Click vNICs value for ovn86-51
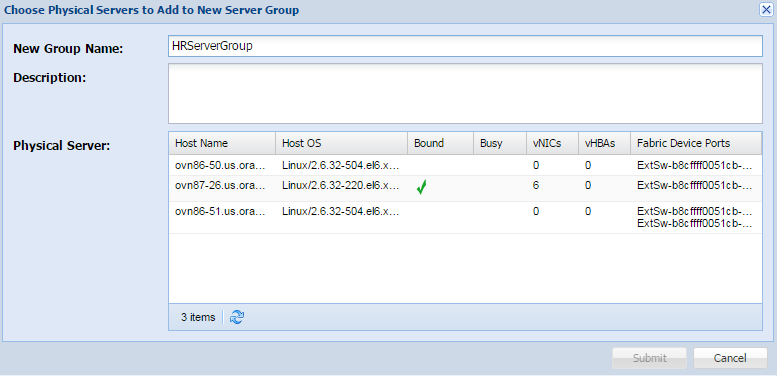This screenshot has height=376, width=777. [x=536, y=211]
